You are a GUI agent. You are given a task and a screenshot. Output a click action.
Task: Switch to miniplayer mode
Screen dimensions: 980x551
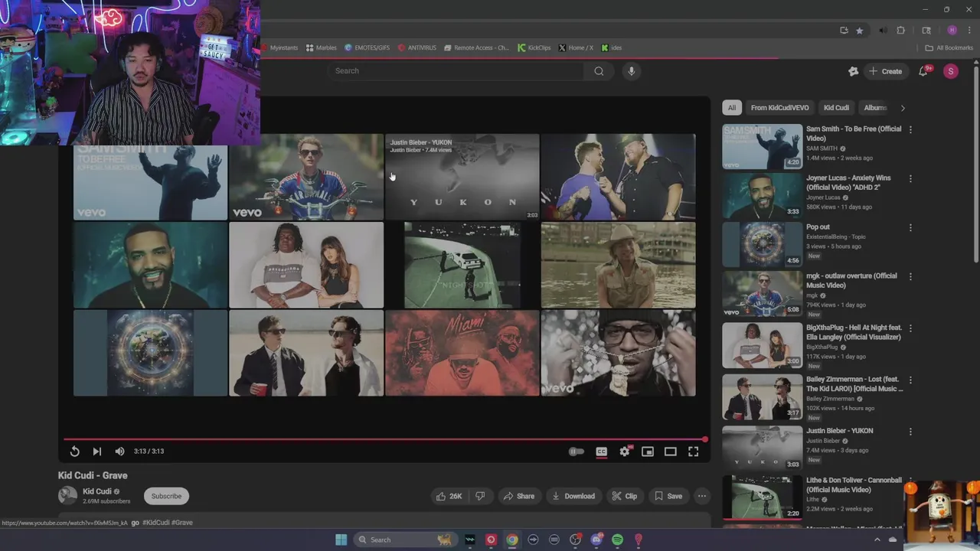[648, 452]
